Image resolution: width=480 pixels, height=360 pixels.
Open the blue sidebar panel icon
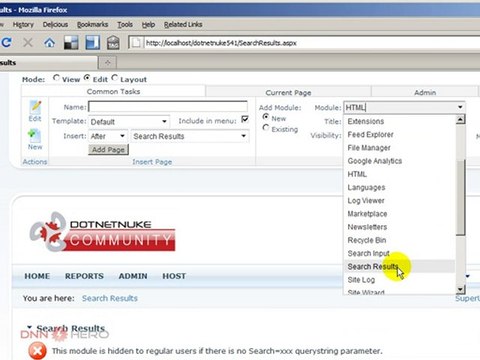coord(92,42)
